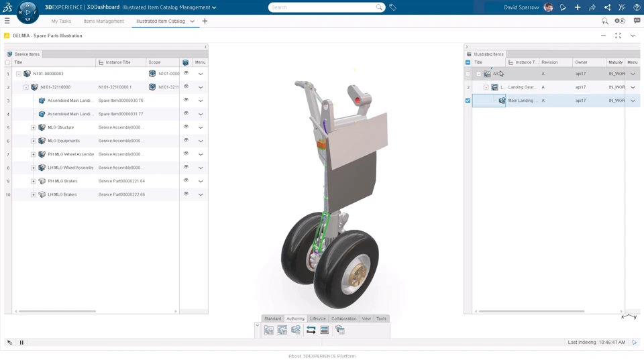Click first Authoring catalog table icon

pos(268,330)
